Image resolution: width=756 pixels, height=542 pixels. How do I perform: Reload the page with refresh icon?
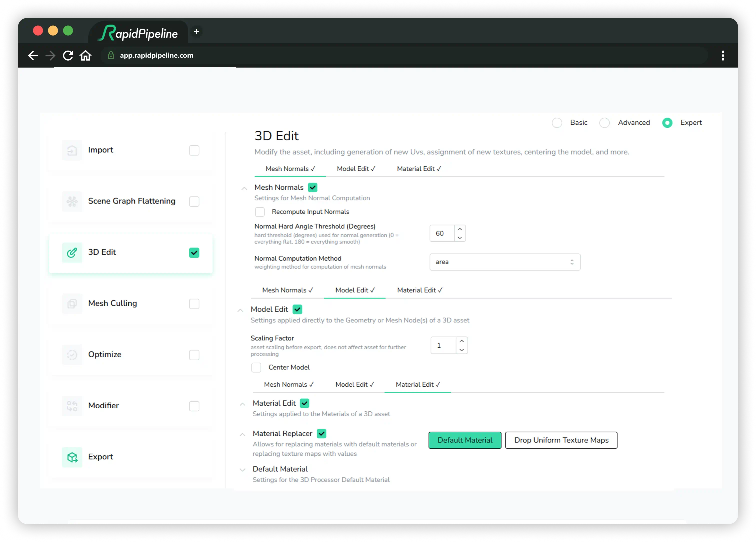[x=68, y=55]
